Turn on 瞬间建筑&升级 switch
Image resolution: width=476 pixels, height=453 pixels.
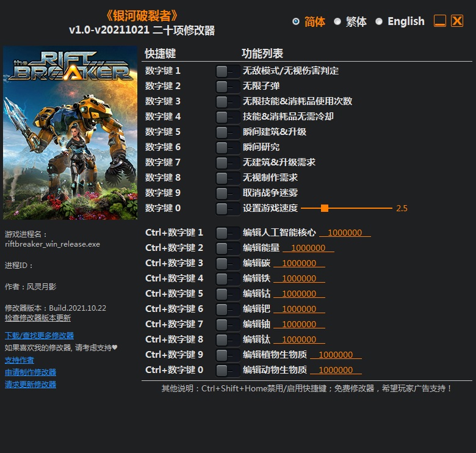click(227, 132)
